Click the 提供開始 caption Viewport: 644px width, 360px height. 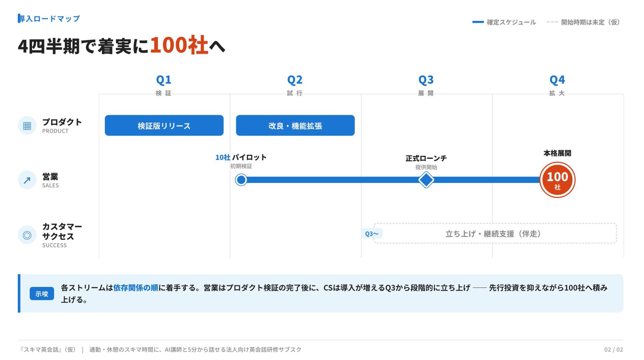pyautogui.click(x=426, y=167)
